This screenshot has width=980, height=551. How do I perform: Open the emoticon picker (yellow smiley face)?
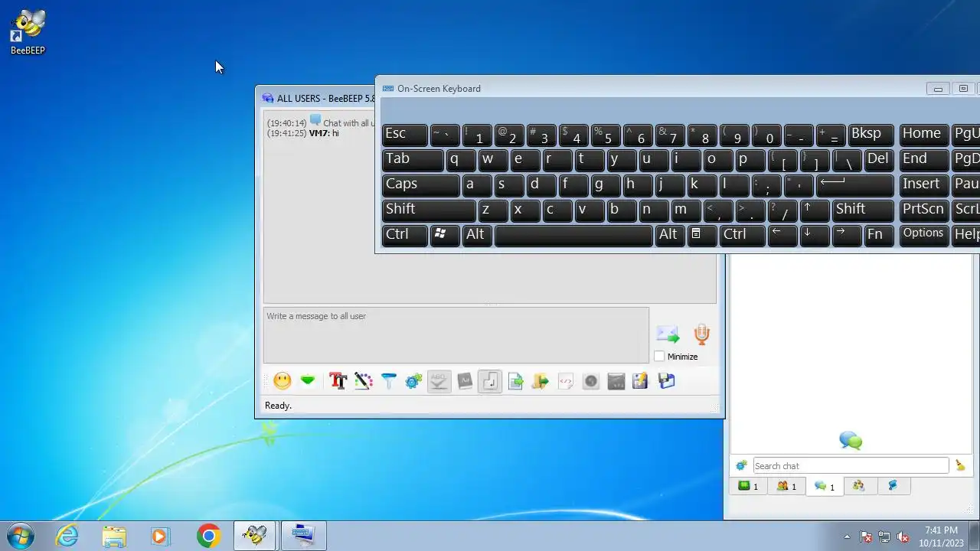[283, 380]
